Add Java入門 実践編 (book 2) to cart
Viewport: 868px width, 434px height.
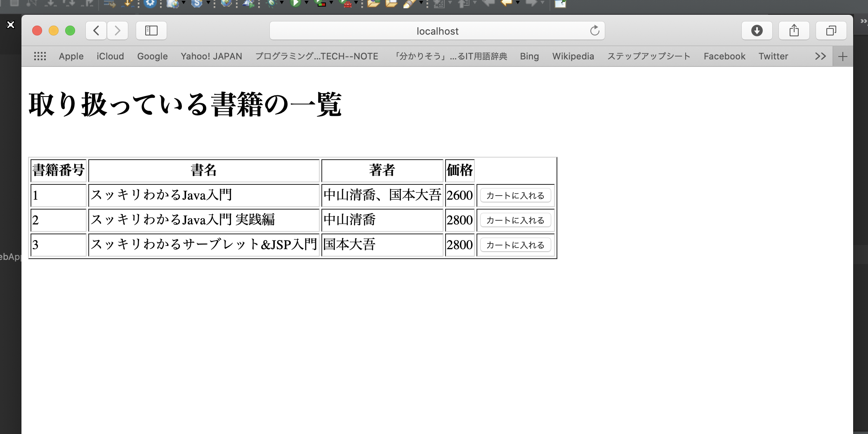pos(515,220)
